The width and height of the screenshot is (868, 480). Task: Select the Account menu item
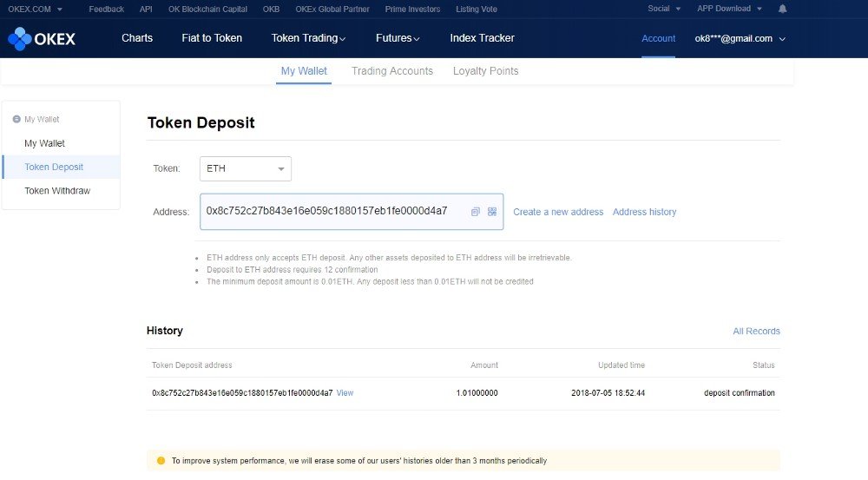click(x=658, y=39)
